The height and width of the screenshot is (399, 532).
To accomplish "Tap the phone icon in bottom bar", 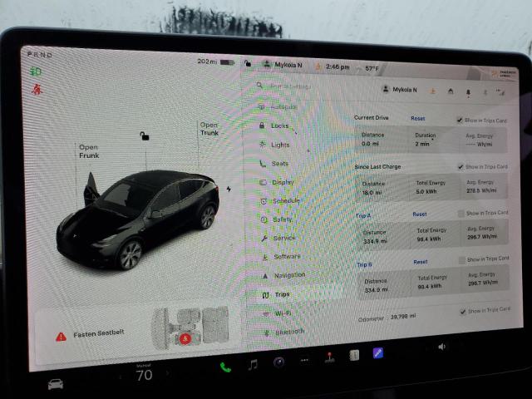I will click(x=225, y=367).
